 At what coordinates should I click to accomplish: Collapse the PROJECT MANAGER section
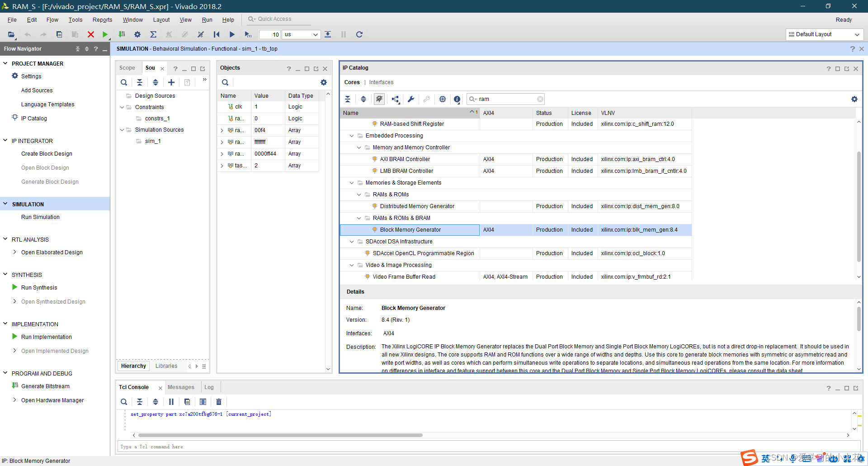(5, 63)
